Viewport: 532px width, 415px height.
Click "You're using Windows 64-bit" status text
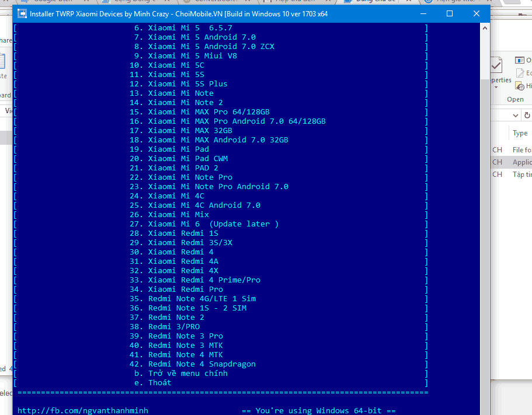click(319, 410)
